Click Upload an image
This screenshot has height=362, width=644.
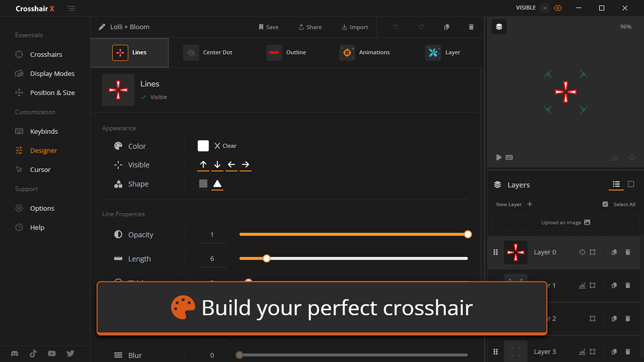click(565, 222)
